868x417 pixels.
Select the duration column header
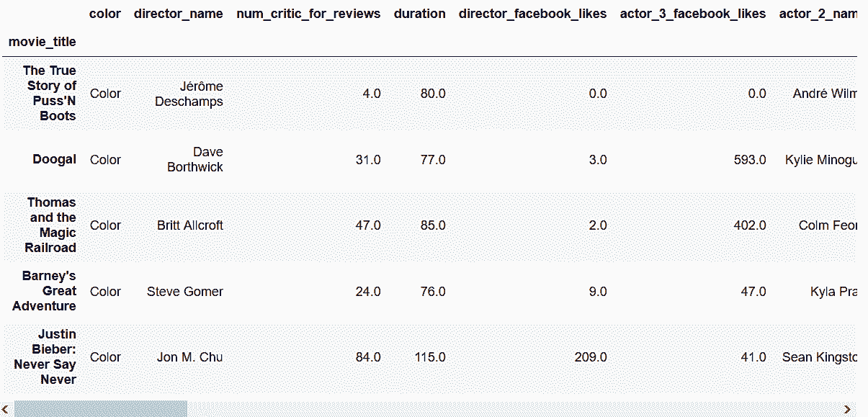pyautogui.click(x=419, y=14)
